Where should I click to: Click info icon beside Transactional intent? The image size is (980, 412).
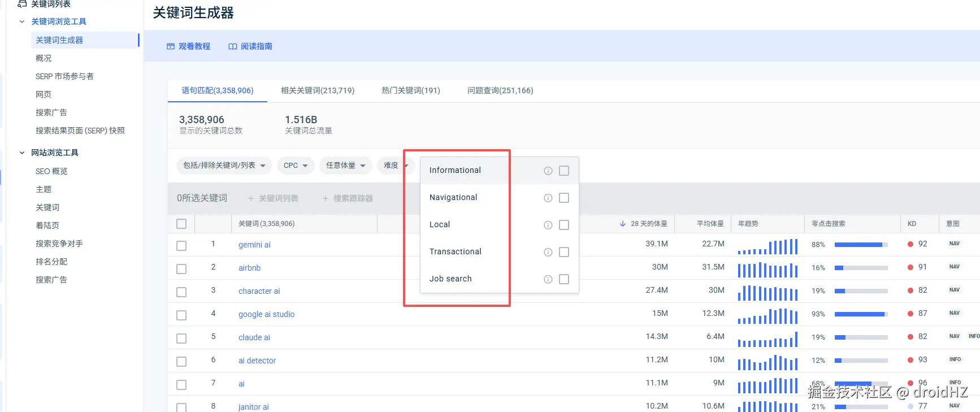[x=548, y=252]
